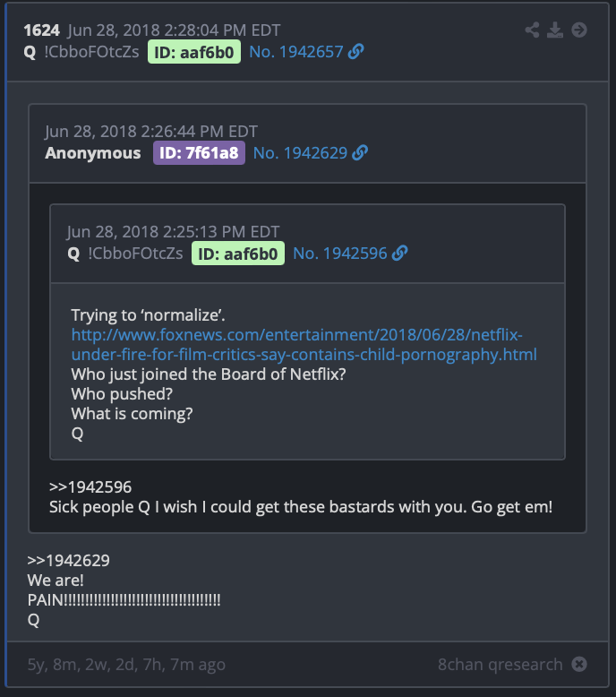The image size is (616, 697).
Task: Click chain link icon beside No. 1942596
Action: (399, 254)
